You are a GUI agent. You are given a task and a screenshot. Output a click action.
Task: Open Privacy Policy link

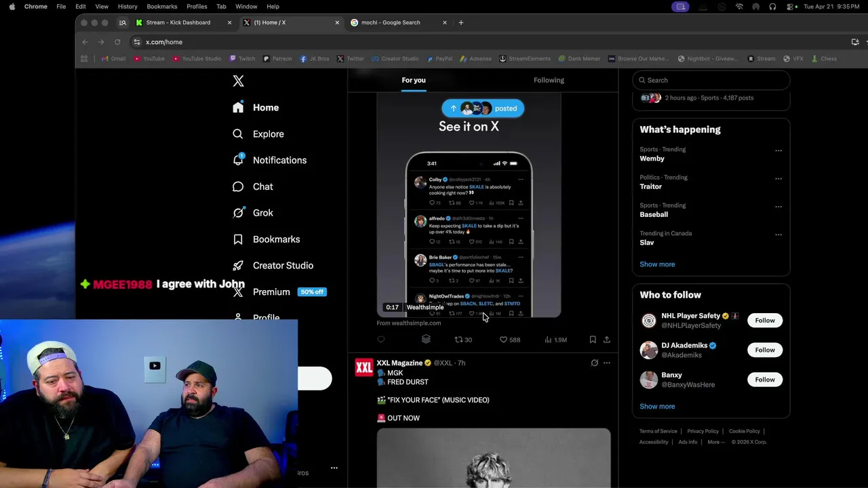(703, 431)
